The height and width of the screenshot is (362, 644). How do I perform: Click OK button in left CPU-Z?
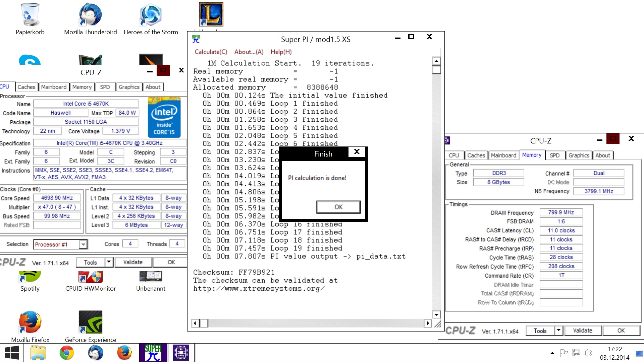[x=171, y=262]
